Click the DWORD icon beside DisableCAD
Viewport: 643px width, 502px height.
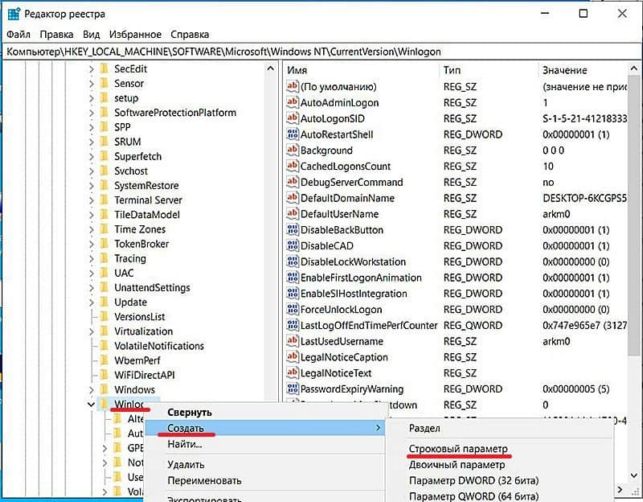tap(292, 246)
